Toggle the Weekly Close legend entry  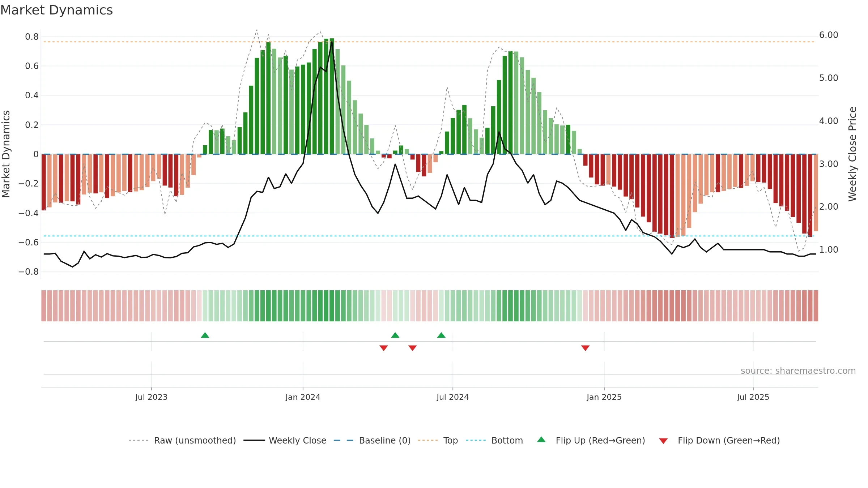[x=285, y=440]
